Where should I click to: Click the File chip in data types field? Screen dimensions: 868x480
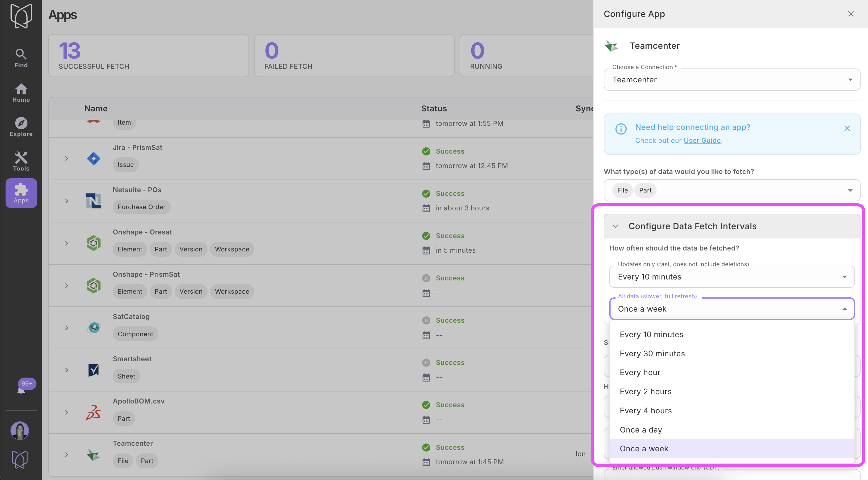point(622,190)
